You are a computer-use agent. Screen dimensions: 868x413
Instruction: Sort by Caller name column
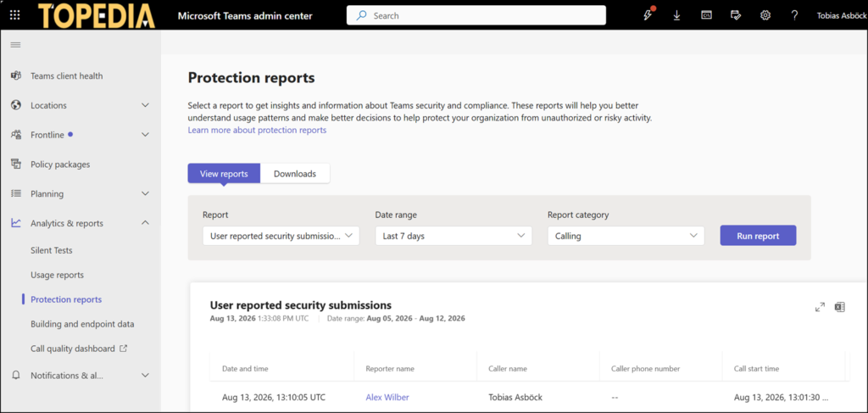(x=508, y=368)
